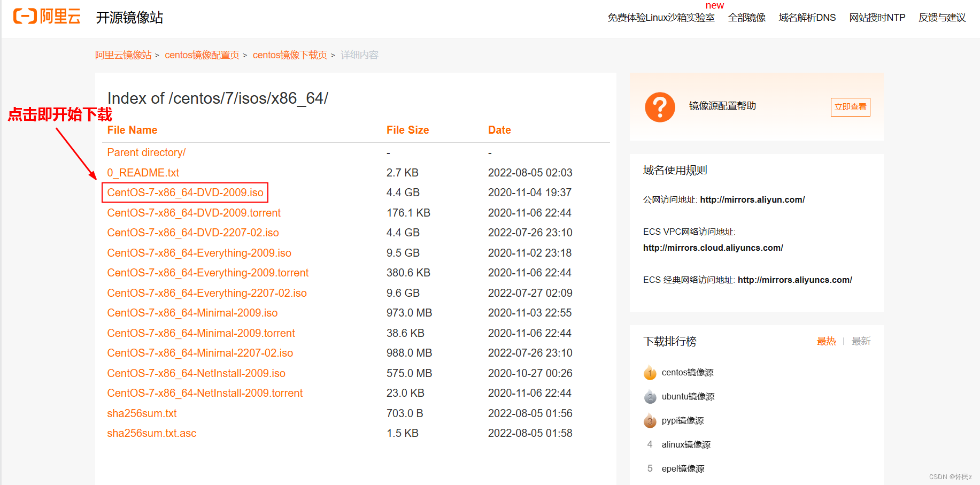Switch ranking to the 最新 tab
The height and width of the screenshot is (485, 980).
tap(861, 341)
